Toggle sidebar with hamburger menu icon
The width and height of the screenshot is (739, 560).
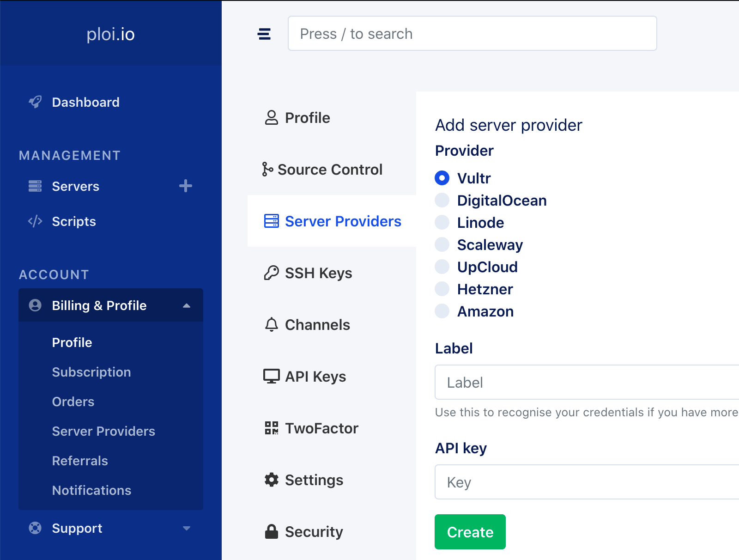coord(264,34)
